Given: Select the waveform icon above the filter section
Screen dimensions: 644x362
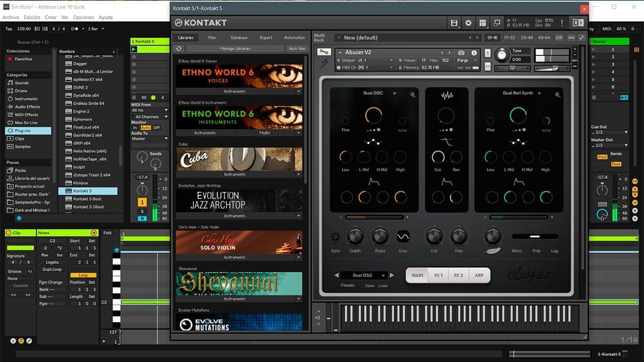Looking at the screenshot, I should [447, 95].
